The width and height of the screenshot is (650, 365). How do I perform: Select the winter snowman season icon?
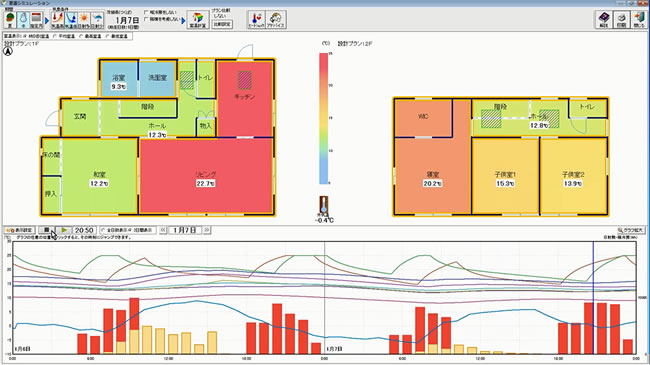click(x=23, y=19)
